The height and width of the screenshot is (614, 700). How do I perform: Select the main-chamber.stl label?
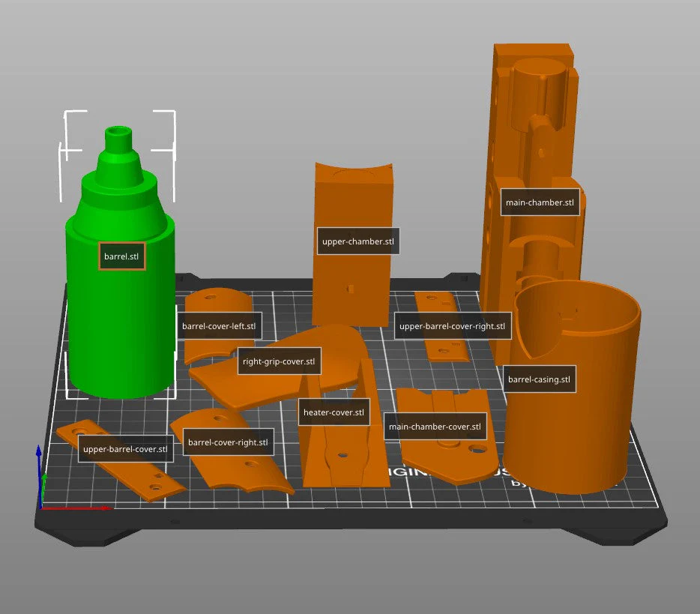(x=540, y=202)
